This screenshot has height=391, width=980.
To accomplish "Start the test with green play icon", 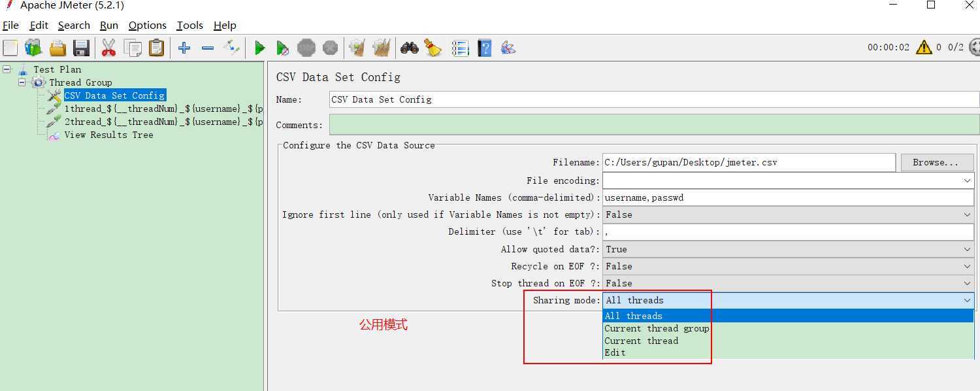I will (x=259, y=48).
